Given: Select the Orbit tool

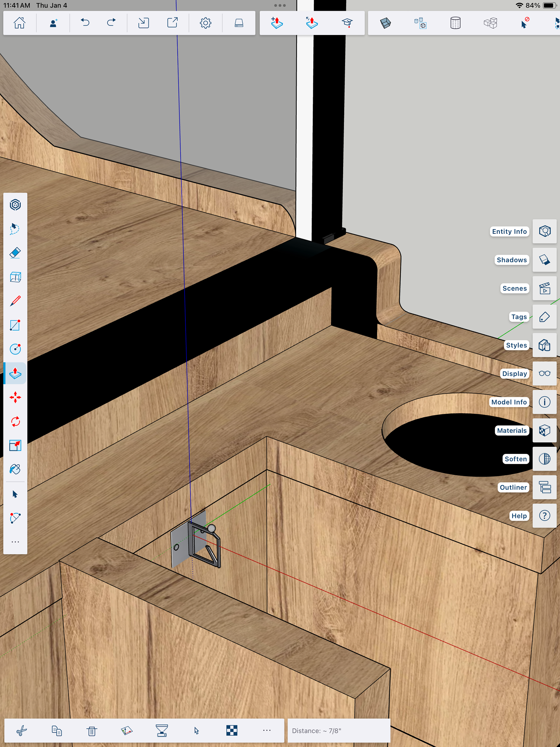Looking at the screenshot, I should click(x=15, y=205).
